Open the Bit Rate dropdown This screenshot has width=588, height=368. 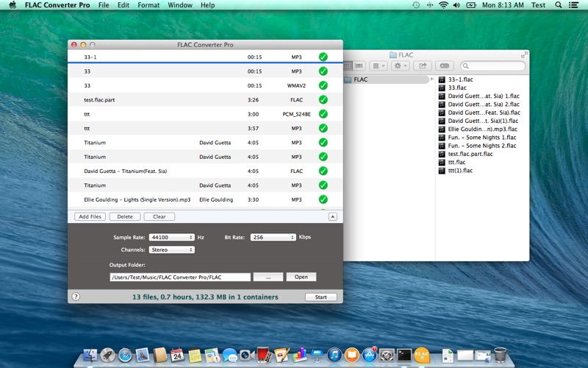click(x=273, y=237)
